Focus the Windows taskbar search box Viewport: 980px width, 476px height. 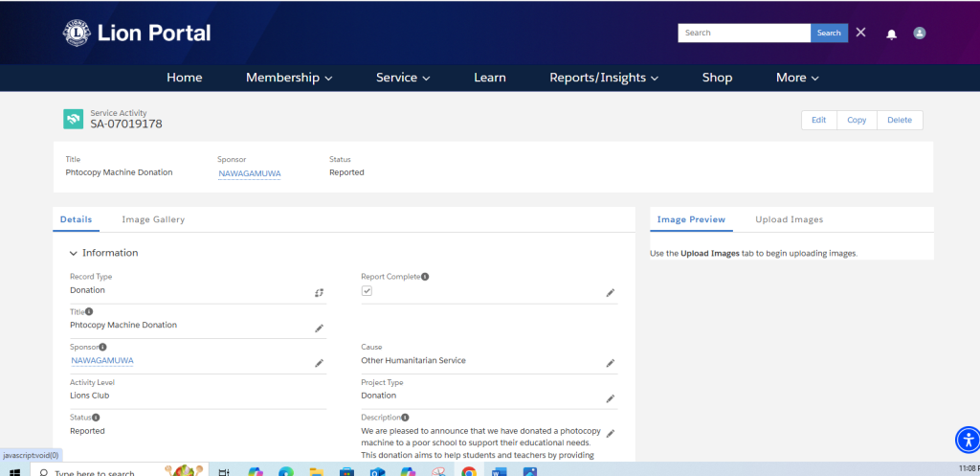[x=119, y=471]
